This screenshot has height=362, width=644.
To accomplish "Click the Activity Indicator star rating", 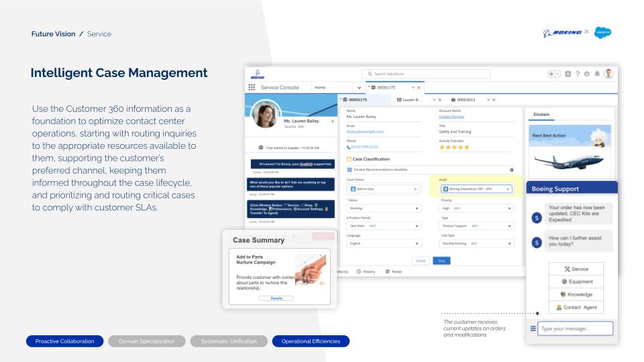I will (x=454, y=147).
